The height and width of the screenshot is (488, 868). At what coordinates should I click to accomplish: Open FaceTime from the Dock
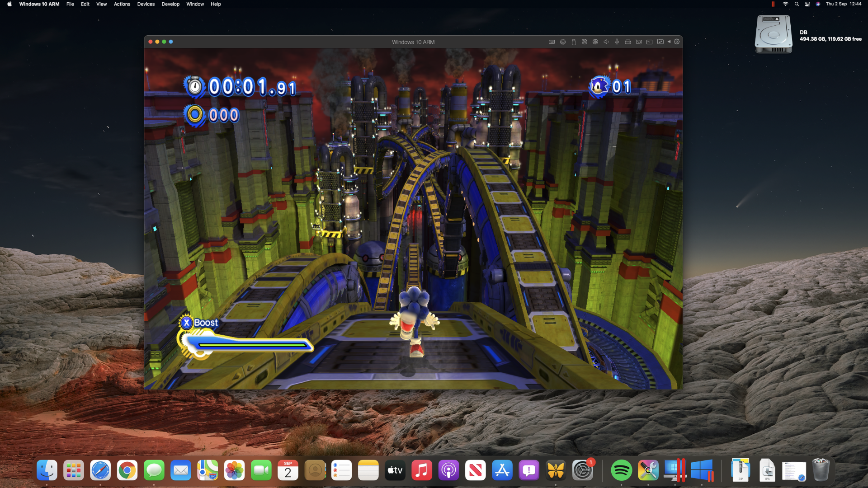pyautogui.click(x=261, y=470)
